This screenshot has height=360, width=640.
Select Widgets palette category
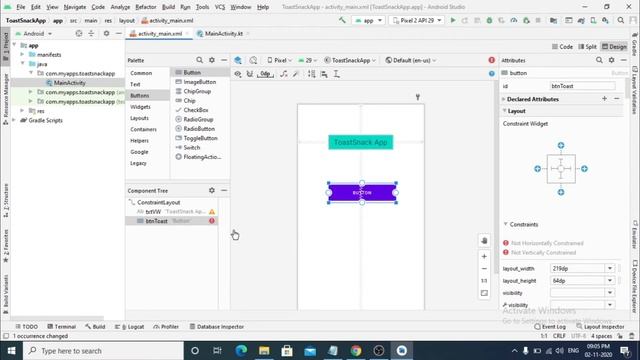140,107
